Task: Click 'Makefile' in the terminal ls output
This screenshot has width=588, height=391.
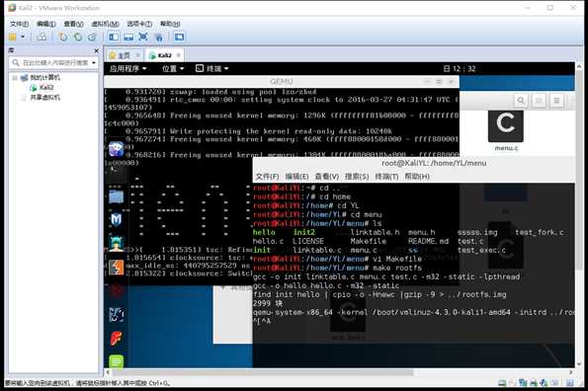Action: 369,241
